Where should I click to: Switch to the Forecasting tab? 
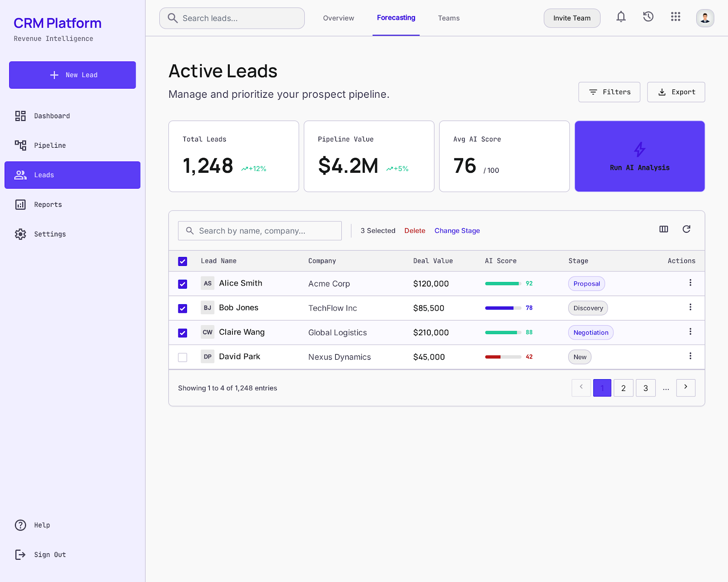(x=396, y=18)
